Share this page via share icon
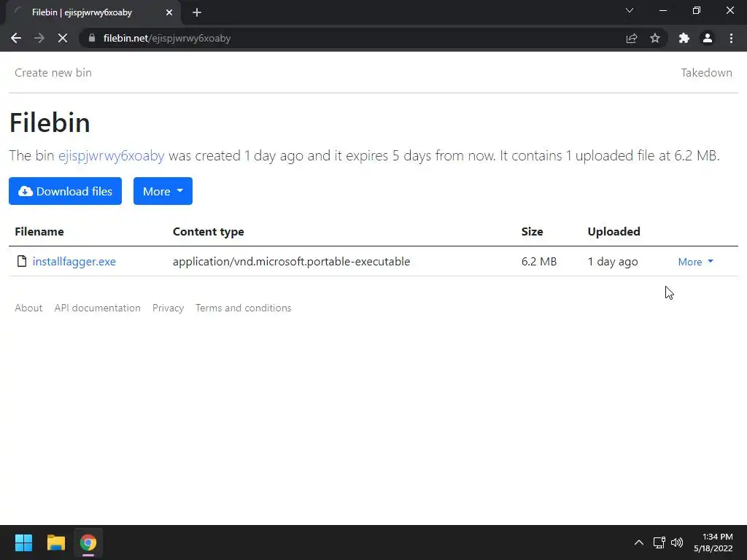 pos(632,38)
